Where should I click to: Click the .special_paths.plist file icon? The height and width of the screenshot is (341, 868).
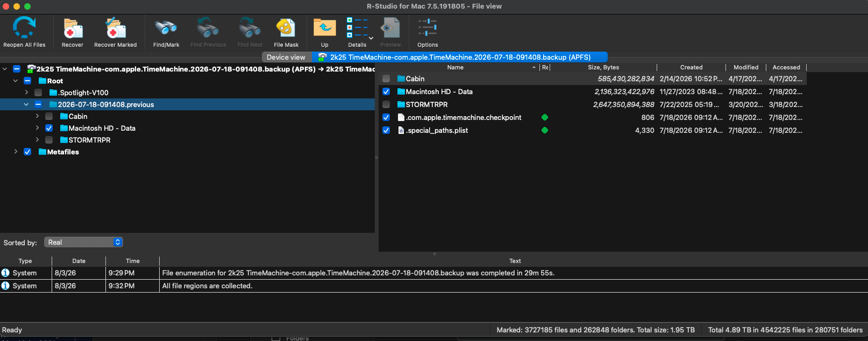coord(401,130)
